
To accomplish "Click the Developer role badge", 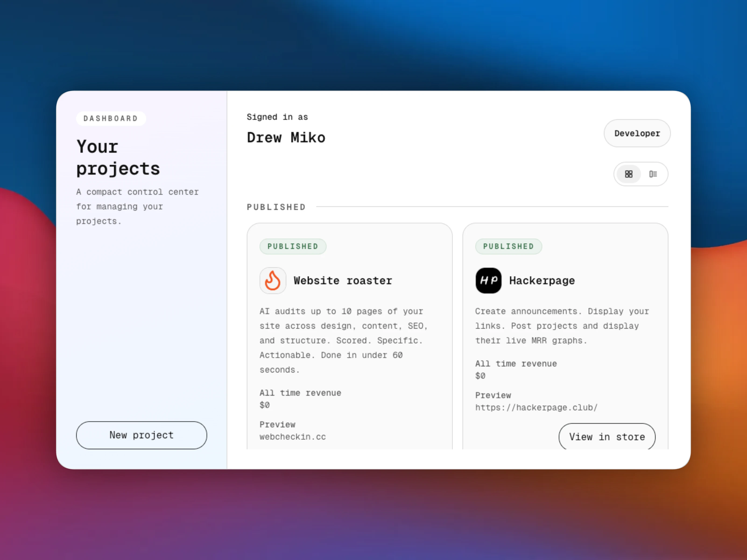I will tap(637, 133).
